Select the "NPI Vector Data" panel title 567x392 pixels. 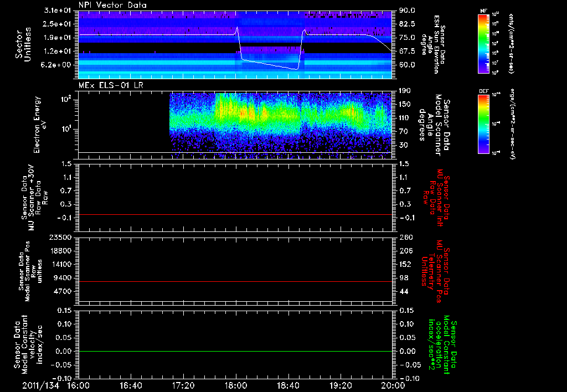pos(112,5)
